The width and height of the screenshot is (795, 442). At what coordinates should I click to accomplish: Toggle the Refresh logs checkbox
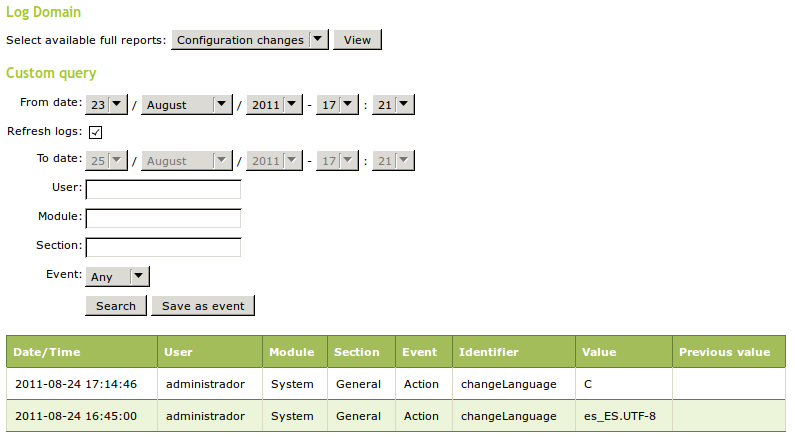96,132
